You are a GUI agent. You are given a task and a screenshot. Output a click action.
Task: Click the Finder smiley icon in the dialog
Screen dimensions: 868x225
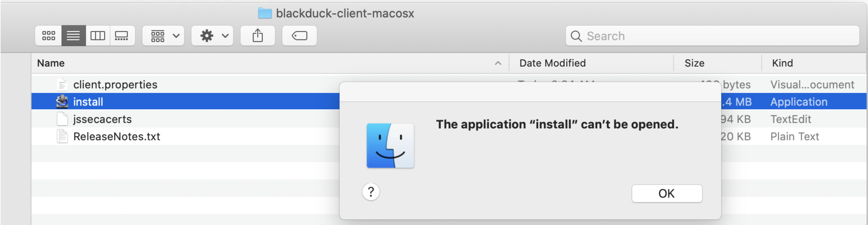[x=390, y=146]
